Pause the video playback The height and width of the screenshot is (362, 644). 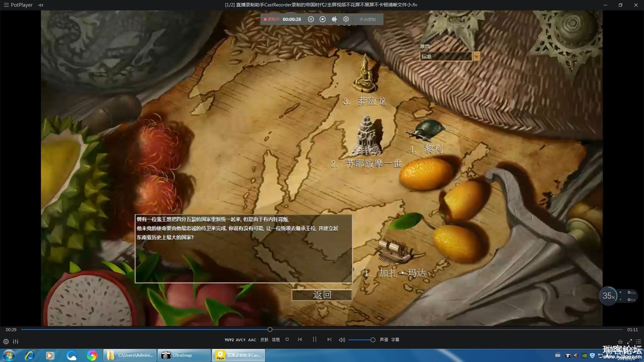click(315, 339)
